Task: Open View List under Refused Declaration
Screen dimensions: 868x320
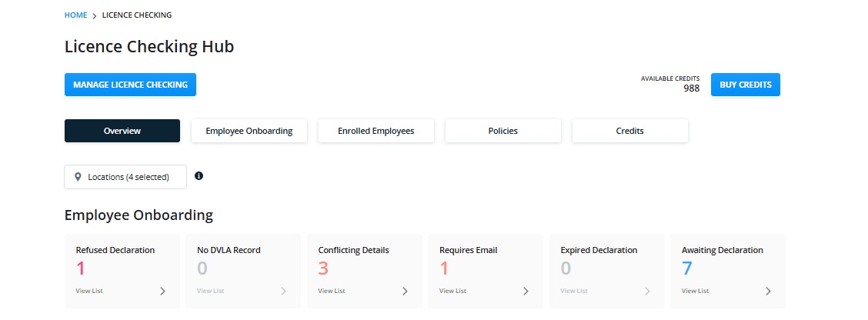Action: coord(89,291)
